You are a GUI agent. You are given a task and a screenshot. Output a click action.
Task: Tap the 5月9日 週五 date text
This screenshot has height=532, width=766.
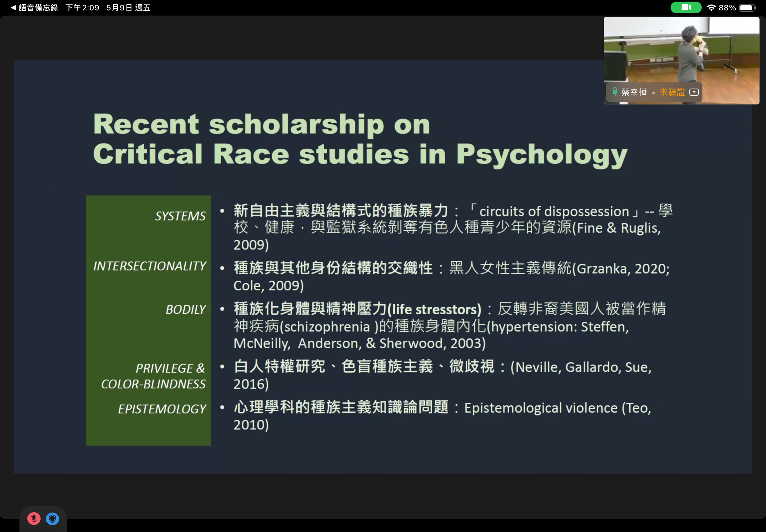[129, 8]
